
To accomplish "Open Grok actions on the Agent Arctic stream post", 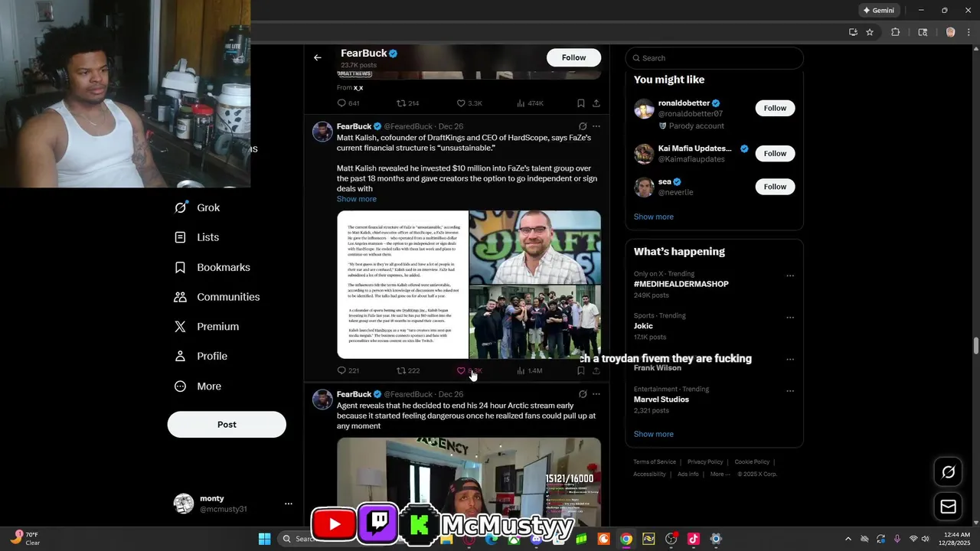I will [x=583, y=394].
